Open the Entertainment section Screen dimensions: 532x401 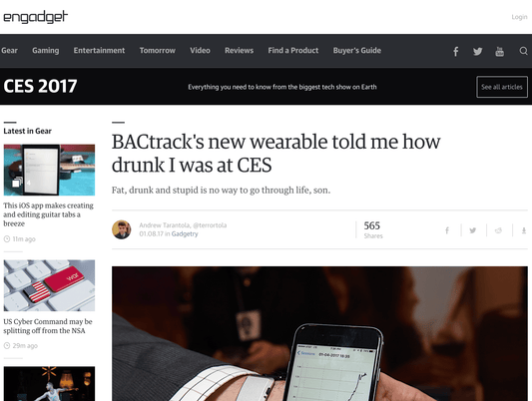click(99, 51)
